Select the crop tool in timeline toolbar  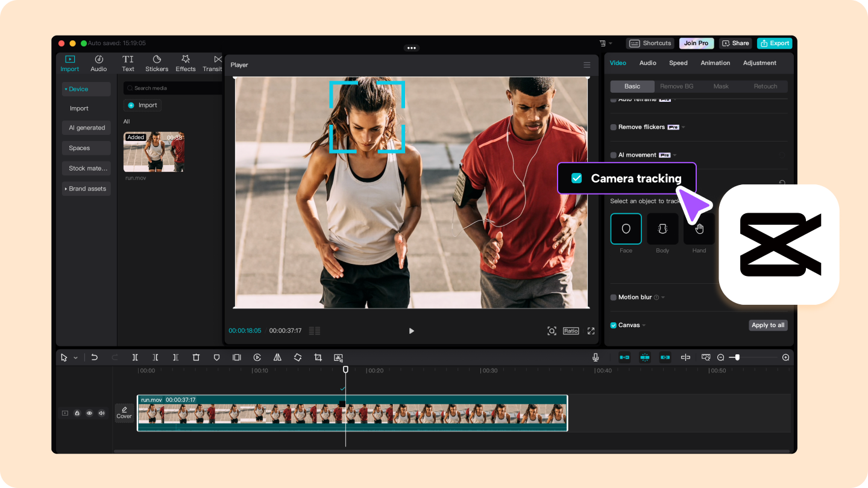(x=318, y=357)
